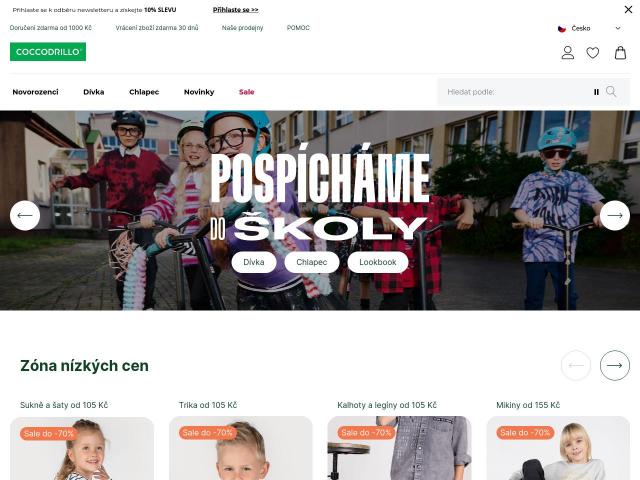
Task: Click the banner Dívka button
Action: (254, 262)
